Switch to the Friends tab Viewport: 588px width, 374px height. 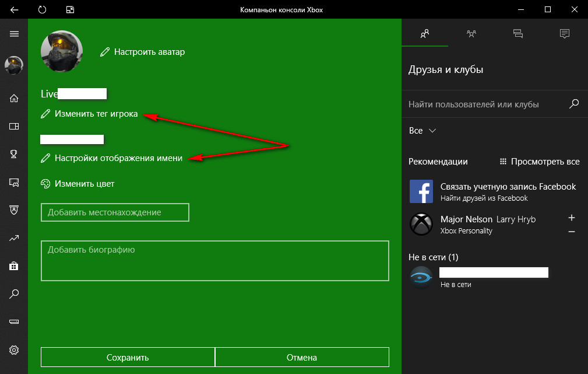(x=425, y=34)
